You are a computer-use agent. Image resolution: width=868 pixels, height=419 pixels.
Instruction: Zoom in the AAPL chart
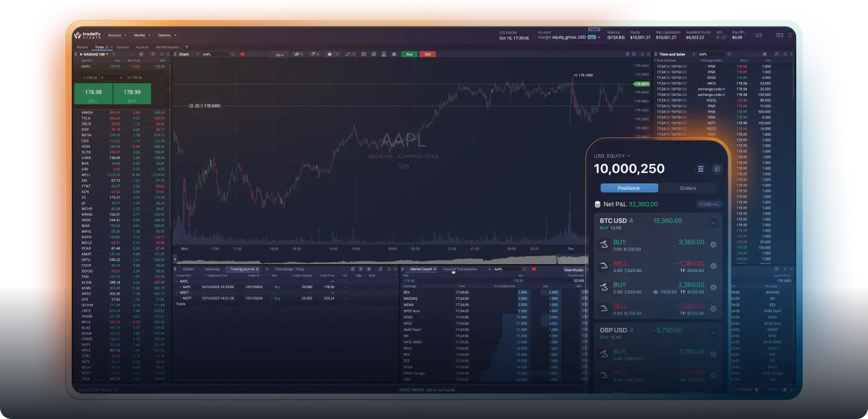[374, 54]
